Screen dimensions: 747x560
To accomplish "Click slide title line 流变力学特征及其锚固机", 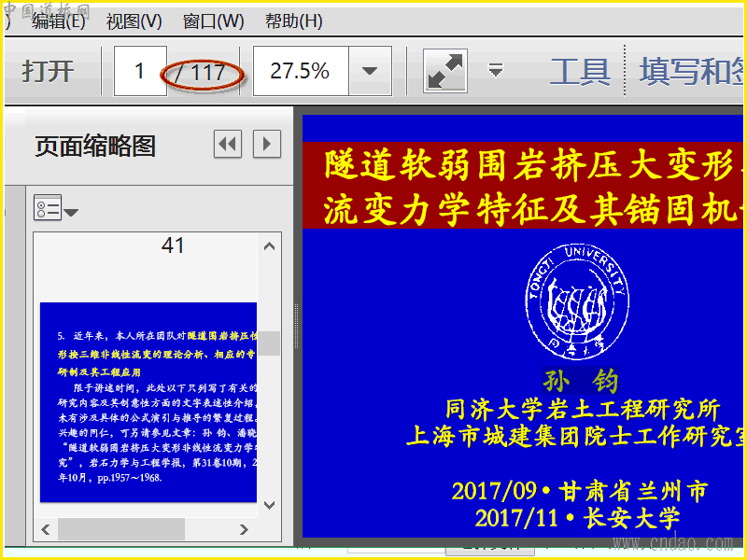I will coord(532,209).
